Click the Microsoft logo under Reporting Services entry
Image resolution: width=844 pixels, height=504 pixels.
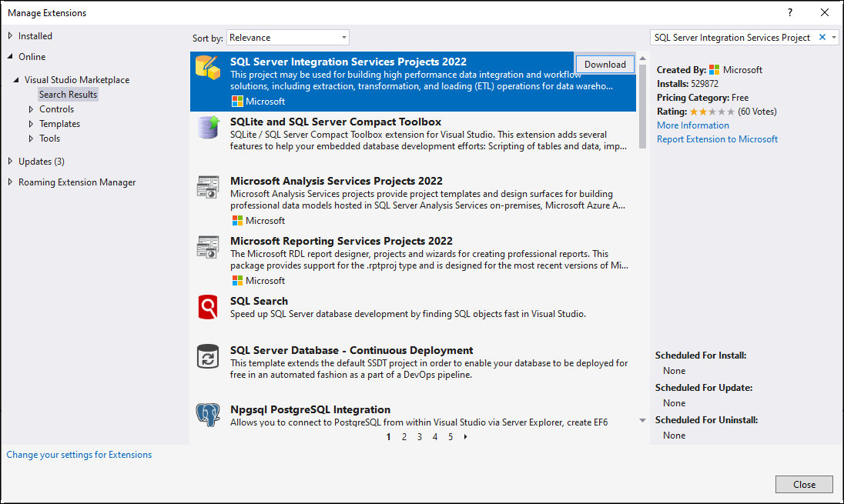point(237,280)
